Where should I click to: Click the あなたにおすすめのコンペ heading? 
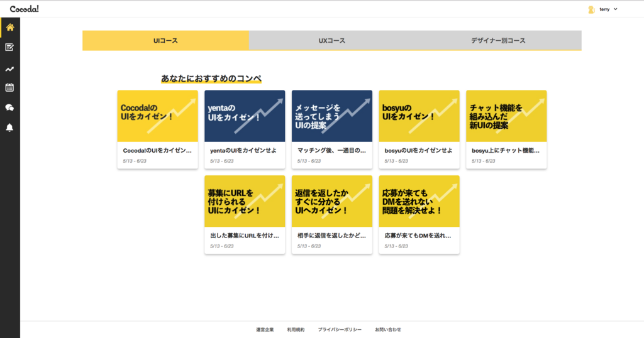click(x=211, y=79)
